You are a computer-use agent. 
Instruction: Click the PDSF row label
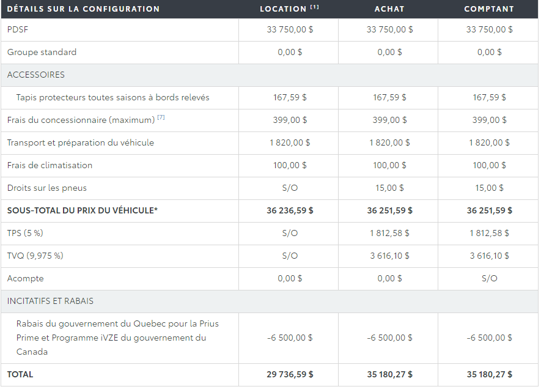tap(18, 30)
